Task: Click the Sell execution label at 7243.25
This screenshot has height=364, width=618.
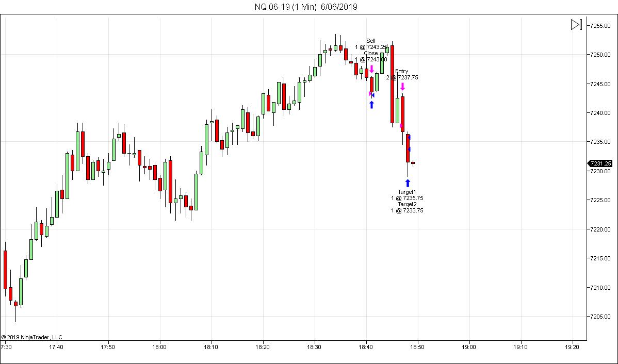Action: pyautogui.click(x=371, y=44)
